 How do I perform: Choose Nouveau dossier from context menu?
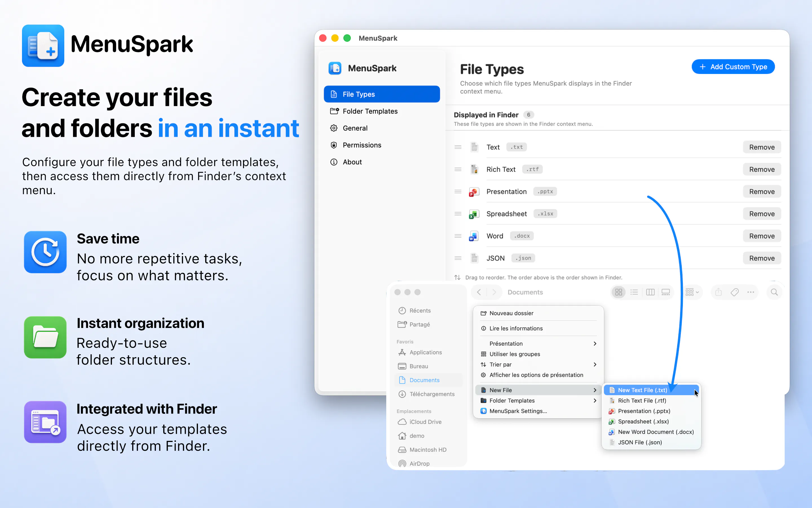coord(538,313)
